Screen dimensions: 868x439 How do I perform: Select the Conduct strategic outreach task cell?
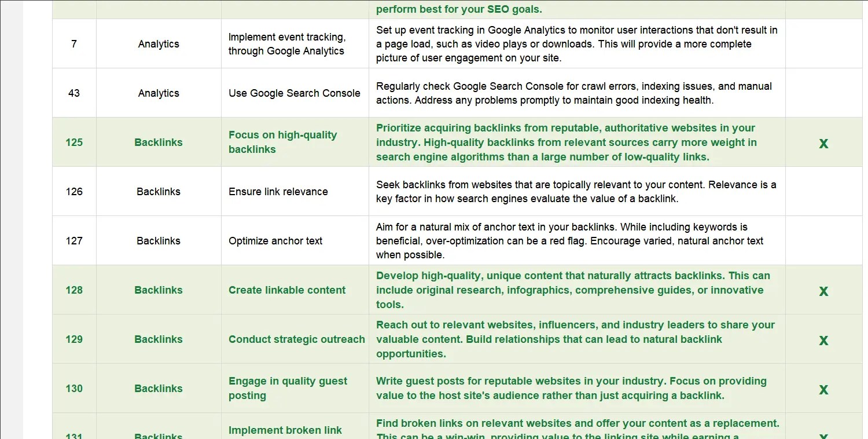point(295,339)
